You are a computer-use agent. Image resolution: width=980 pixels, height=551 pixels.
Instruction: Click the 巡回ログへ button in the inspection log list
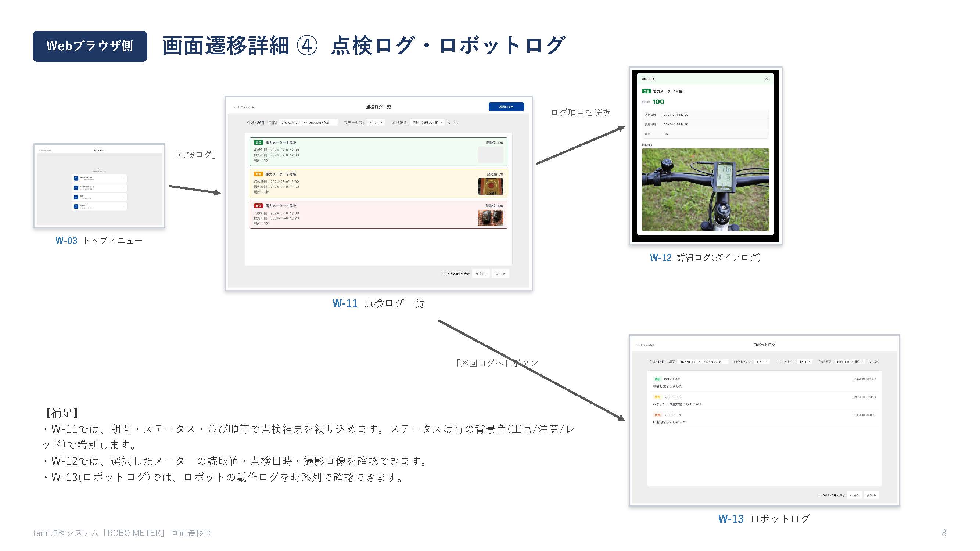(506, 107)
